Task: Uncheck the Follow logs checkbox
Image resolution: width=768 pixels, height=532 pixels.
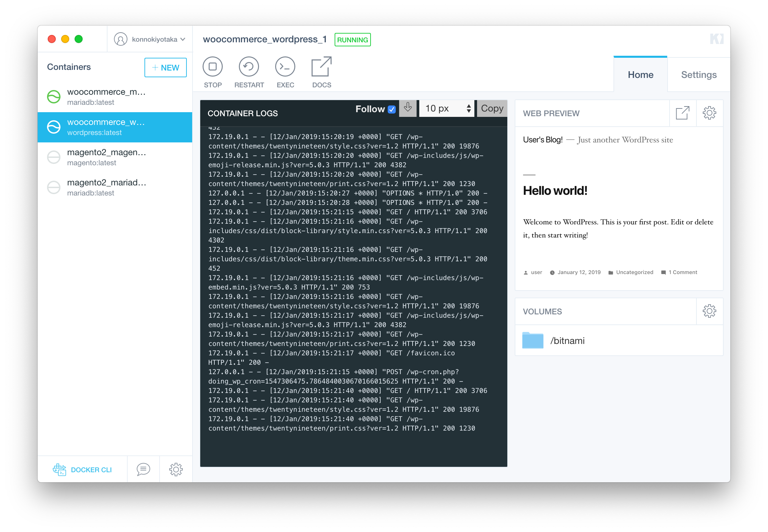Action: click(x=392, y=109)
